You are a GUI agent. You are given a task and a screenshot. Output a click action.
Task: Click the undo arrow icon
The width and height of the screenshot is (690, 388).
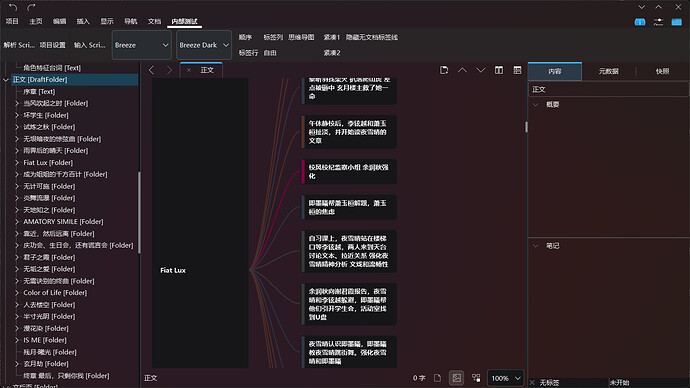pyautogui.click(x=13, y=7)
